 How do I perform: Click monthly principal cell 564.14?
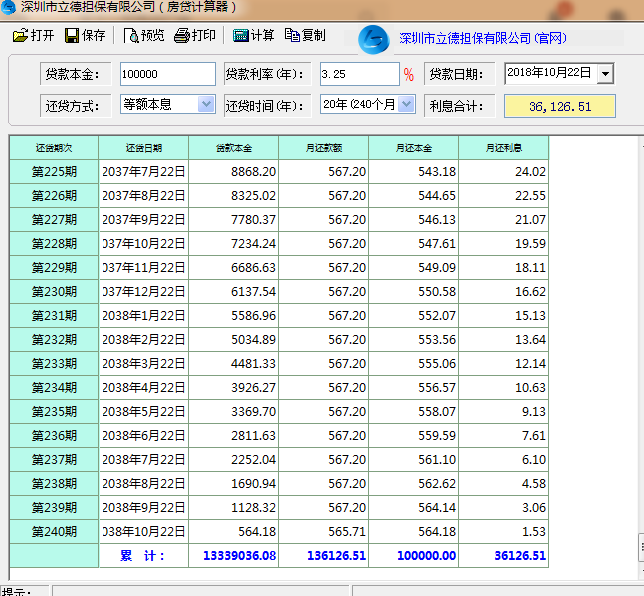[414, 508]
